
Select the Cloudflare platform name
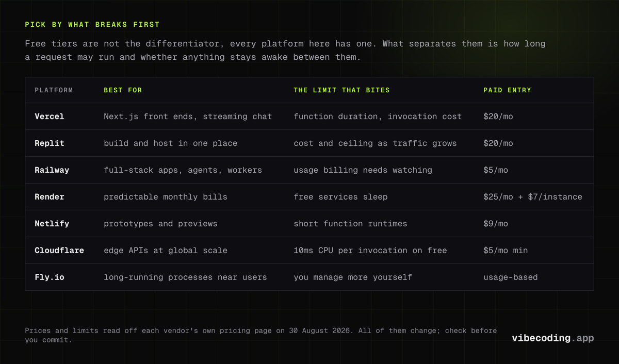59,251
